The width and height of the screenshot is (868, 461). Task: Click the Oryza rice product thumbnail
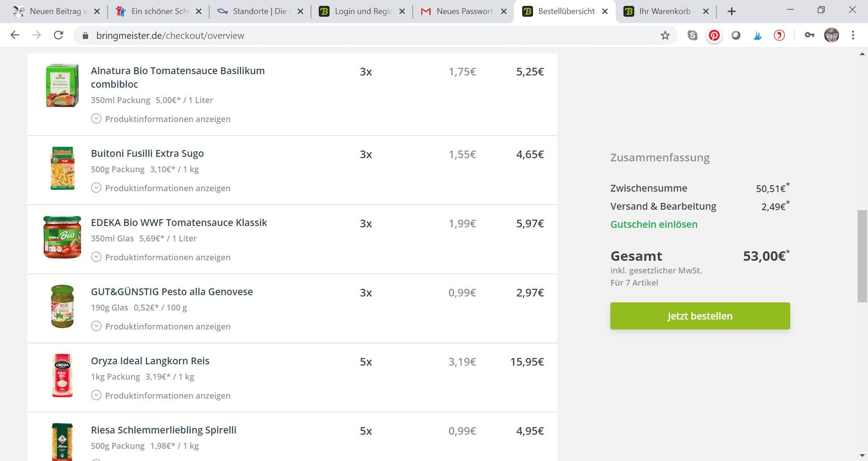click(62, 376)
